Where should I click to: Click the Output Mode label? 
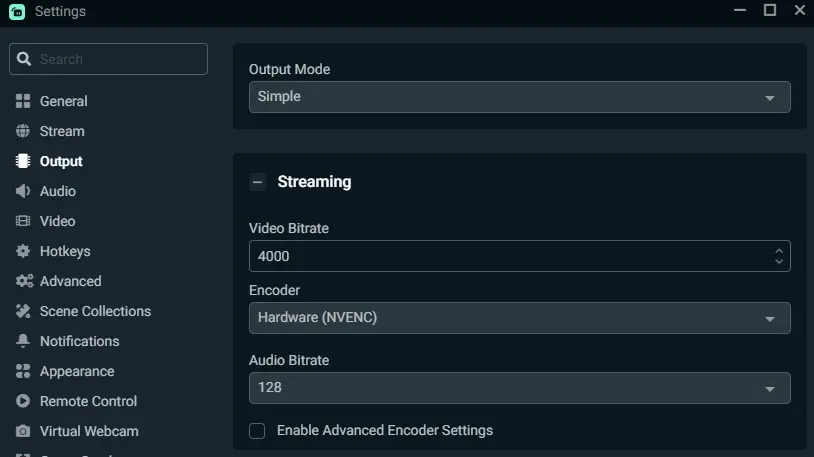pos(289,70)
